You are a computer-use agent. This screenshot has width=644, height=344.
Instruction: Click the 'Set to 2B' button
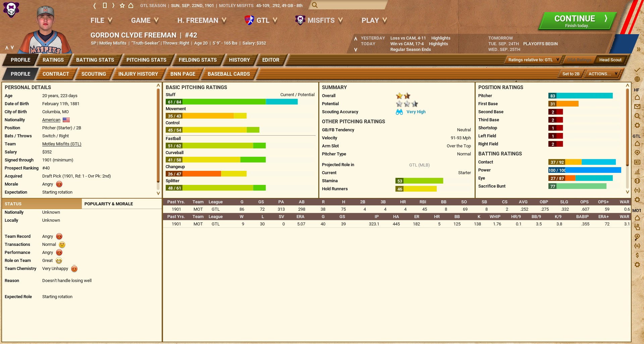coord(571,74)
